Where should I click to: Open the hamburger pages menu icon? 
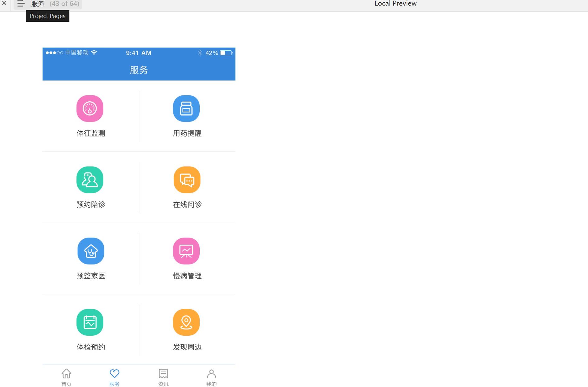point(21,4)
